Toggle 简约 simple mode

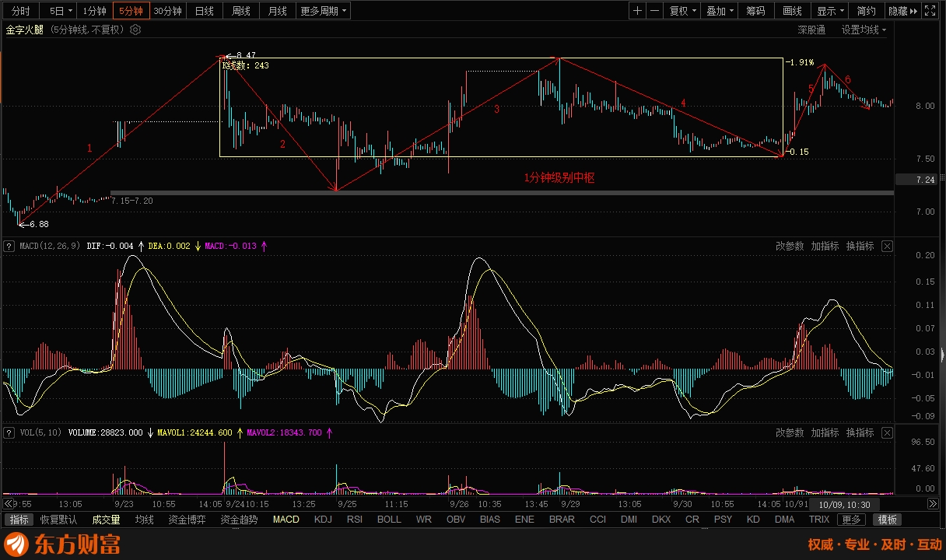coord(867,11)
